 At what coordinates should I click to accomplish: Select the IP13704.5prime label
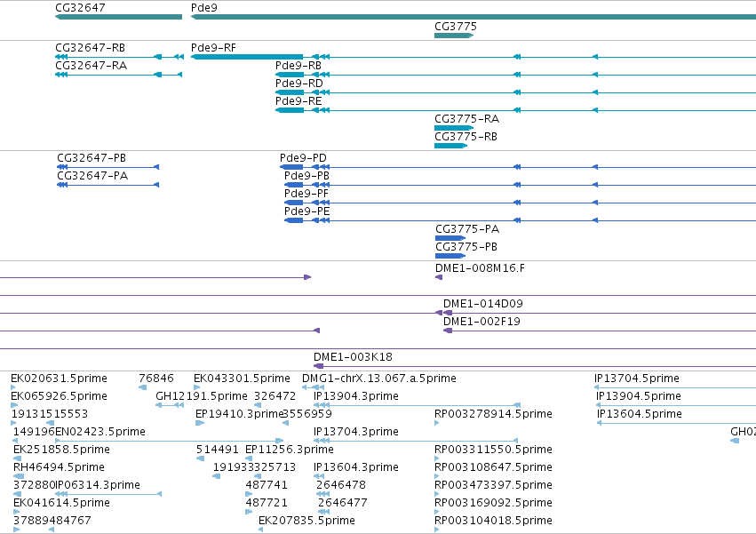pos(637,379)
